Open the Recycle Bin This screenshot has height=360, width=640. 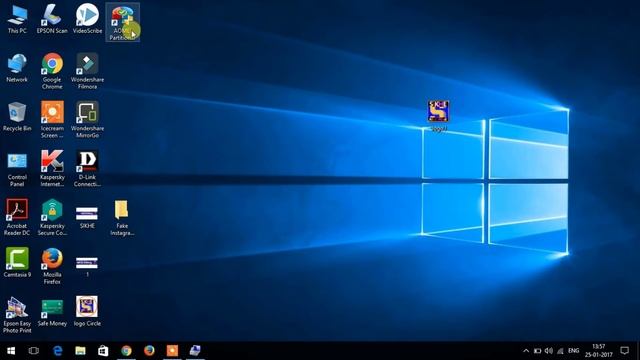point(17,117)
